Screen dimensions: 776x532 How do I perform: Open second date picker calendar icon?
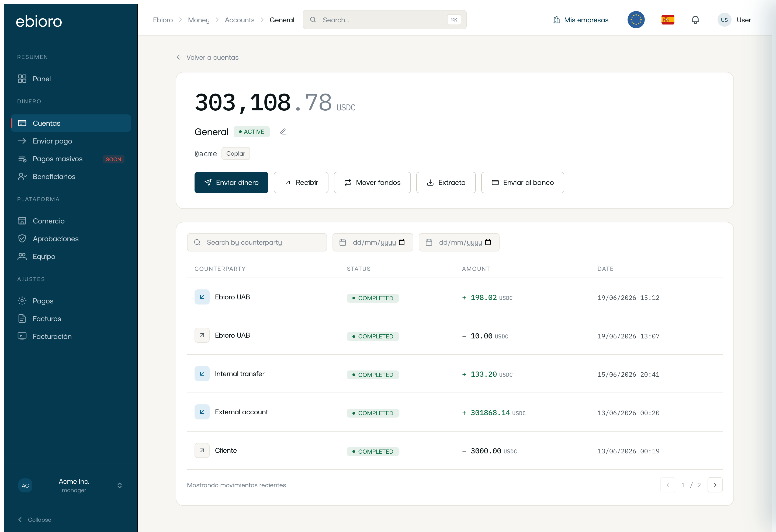point(488,242)
